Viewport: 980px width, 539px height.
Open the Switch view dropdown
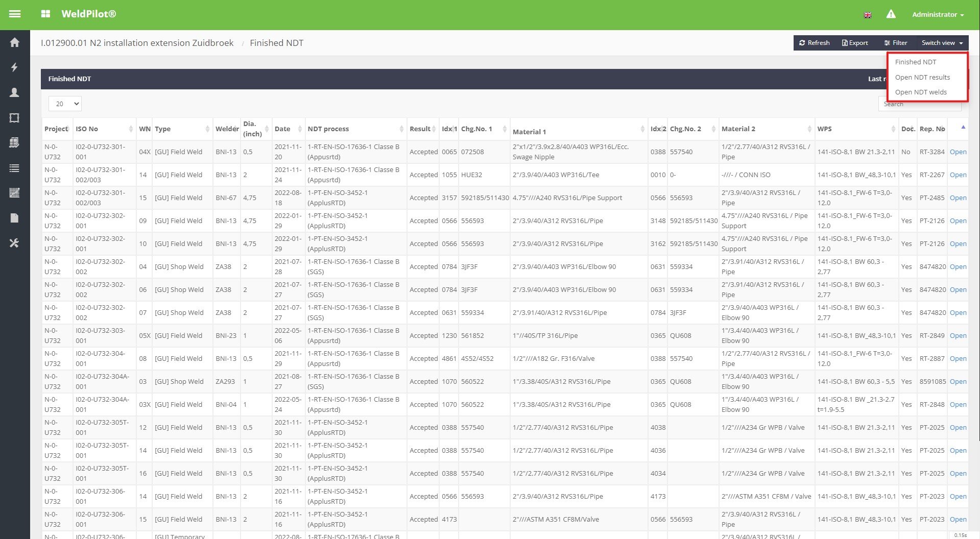[x=942, y=43]
